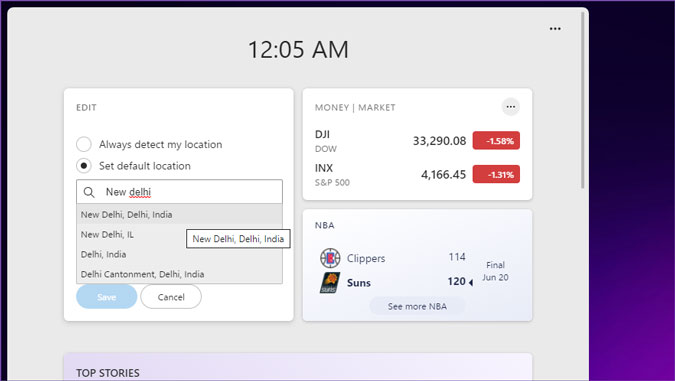Choose Delhi, India suggestion

180,254
